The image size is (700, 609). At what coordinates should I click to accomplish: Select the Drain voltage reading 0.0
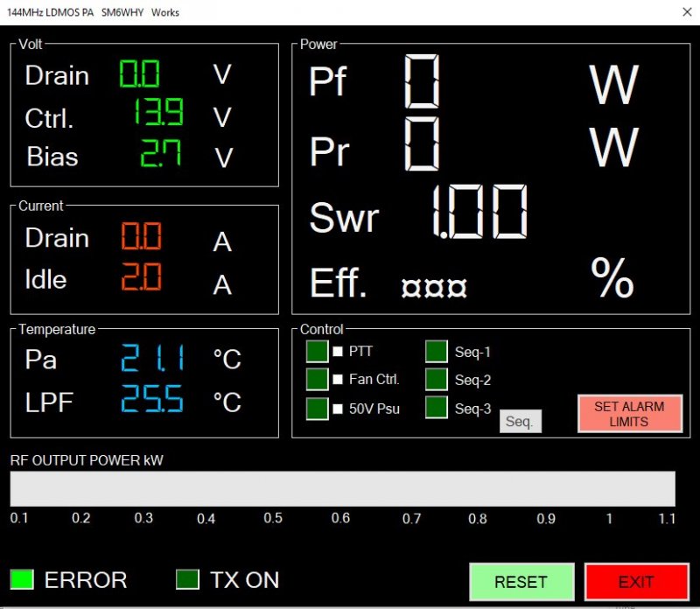(139, 73)
